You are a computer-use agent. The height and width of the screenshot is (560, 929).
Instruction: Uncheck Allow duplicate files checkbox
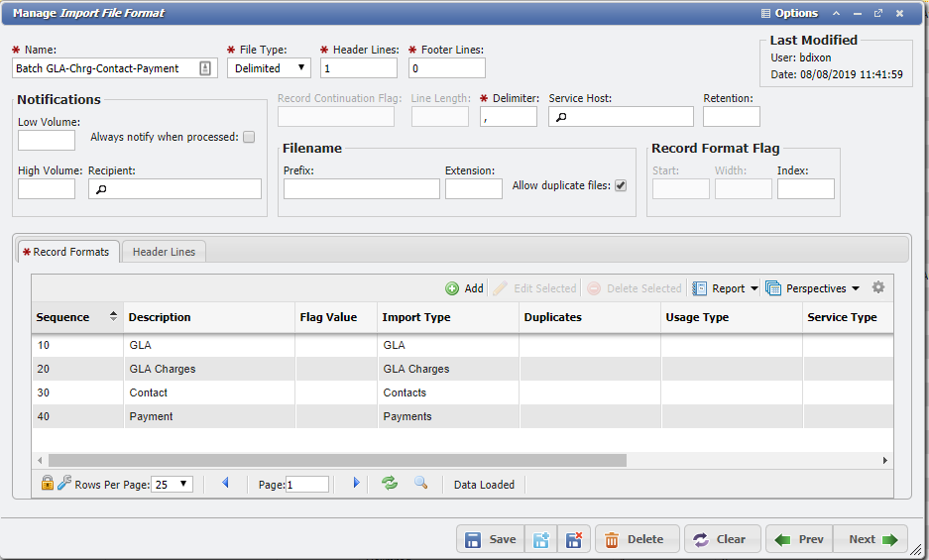point(621,185)
